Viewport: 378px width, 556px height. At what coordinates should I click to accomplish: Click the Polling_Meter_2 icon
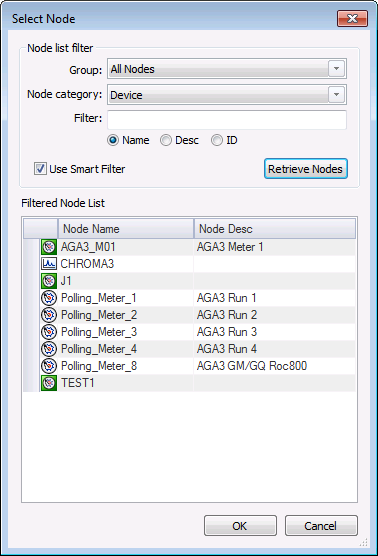(49, 315)
